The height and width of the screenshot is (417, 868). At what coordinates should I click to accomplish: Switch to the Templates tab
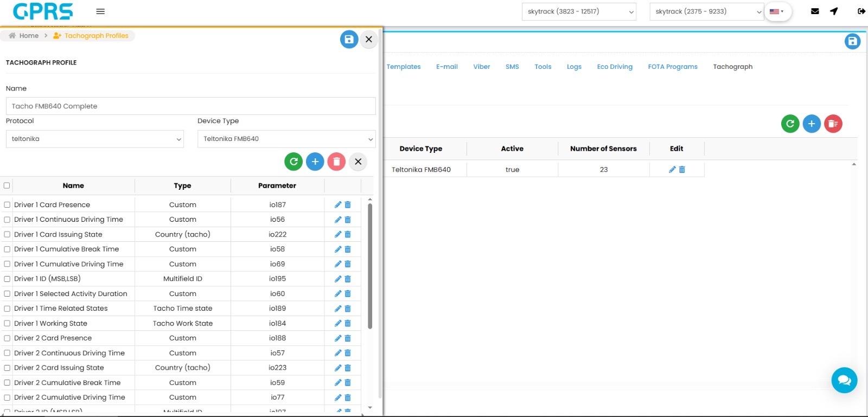pyautogui.click(x=404, y=67)
